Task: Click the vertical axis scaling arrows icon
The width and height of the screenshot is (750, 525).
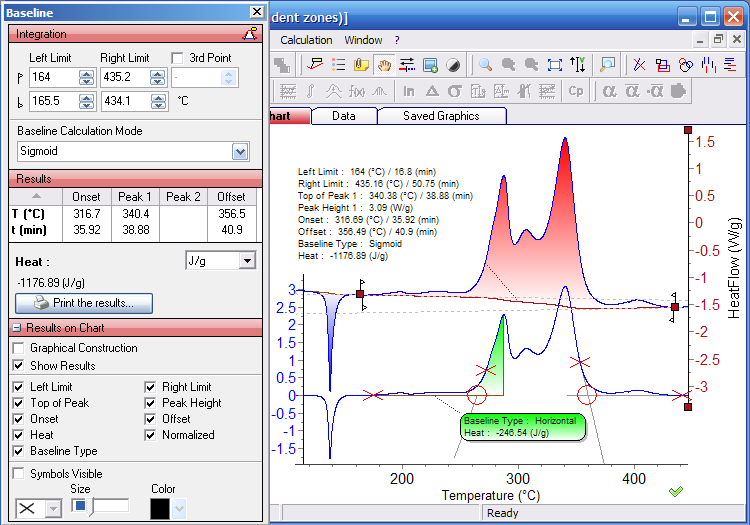Action: 577,65
